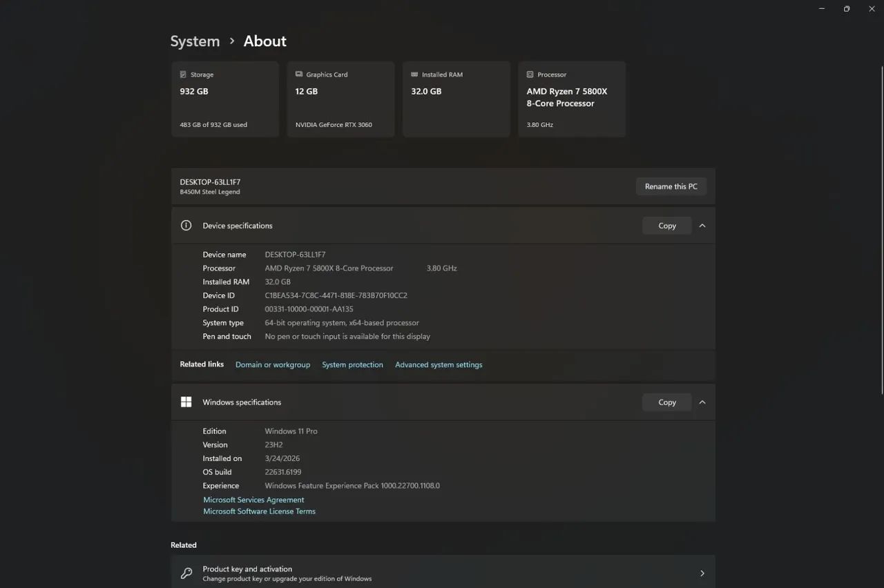
Task: Restore down the Settings window
Action: (x=847, y=9)
